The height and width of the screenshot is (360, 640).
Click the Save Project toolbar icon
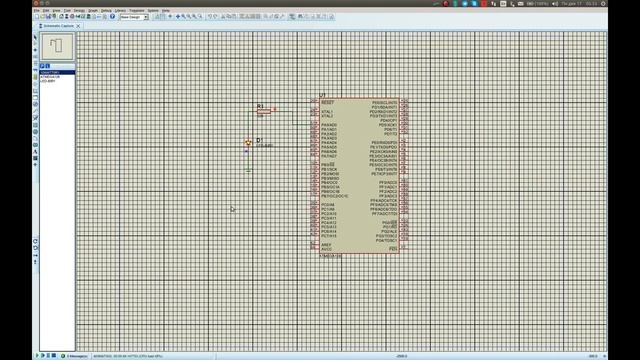coord(48,17)
